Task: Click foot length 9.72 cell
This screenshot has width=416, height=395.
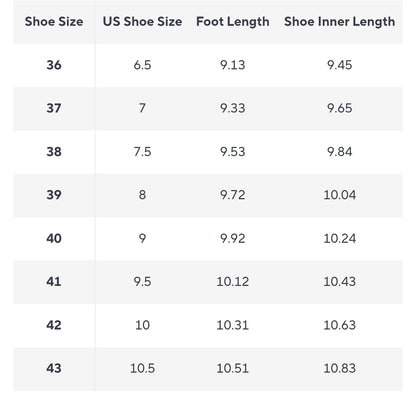Action: pyautogui.click(x=233, y=195)
